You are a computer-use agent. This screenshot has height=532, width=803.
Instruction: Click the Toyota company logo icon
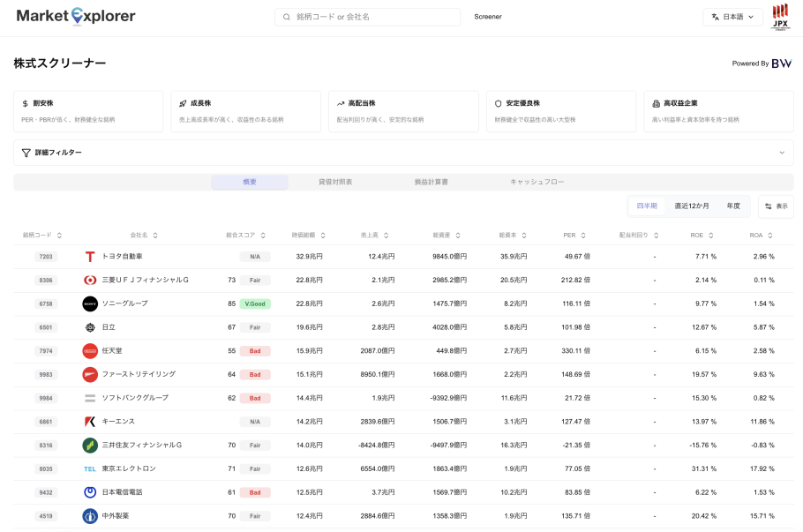(x=90, y=257)
